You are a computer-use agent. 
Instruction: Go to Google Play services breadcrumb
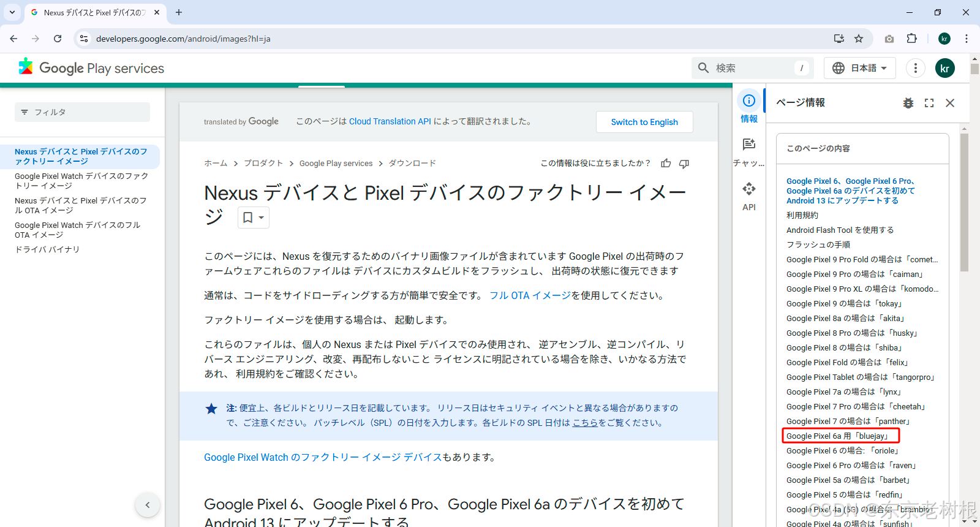pyautogui.click(x=336, y=163)
